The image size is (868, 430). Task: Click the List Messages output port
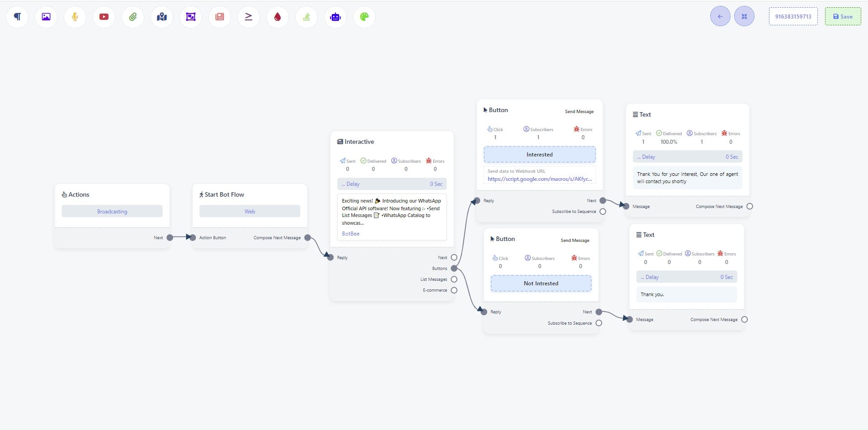point(454,279)
